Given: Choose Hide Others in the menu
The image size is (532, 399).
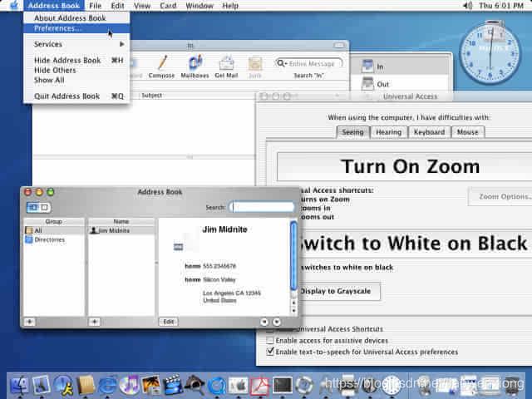Looking at the screenshot, I should (76, 70).
